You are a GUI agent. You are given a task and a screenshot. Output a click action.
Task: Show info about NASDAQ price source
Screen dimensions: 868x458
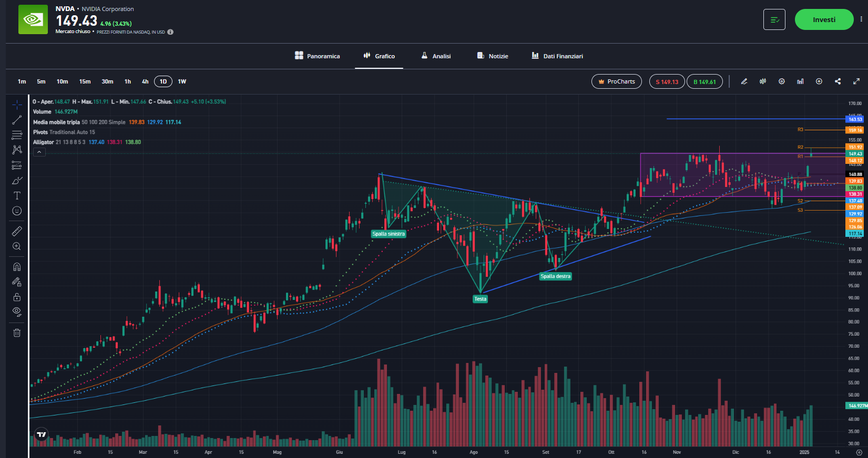170,32
